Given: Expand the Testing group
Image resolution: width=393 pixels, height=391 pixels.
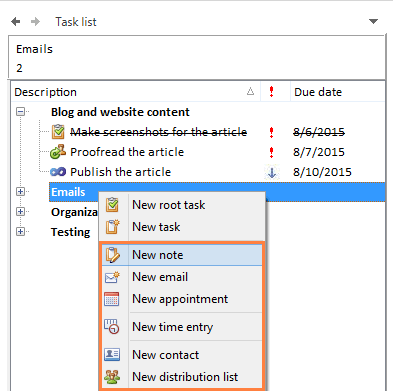Looking at the screenshot, I should (21, 232).
